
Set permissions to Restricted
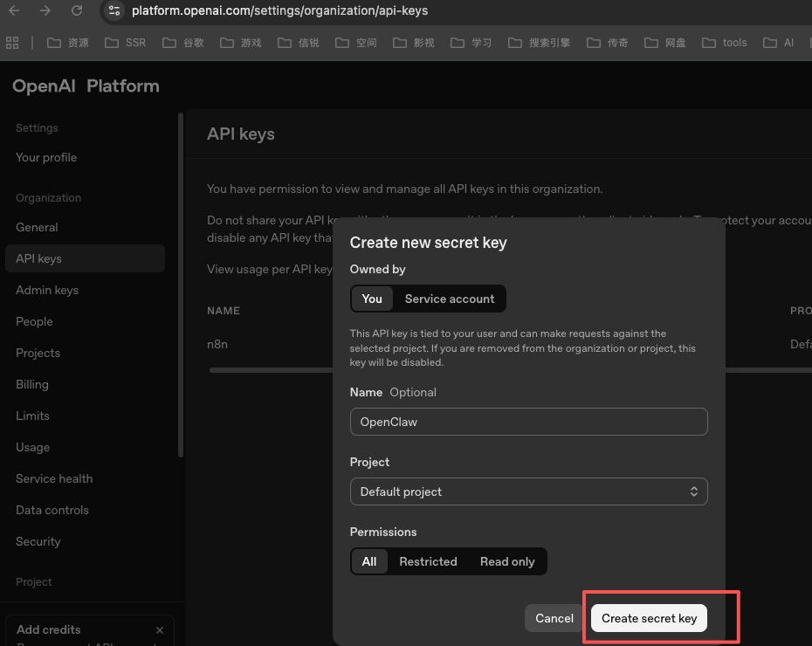click(x=428, y=561)
